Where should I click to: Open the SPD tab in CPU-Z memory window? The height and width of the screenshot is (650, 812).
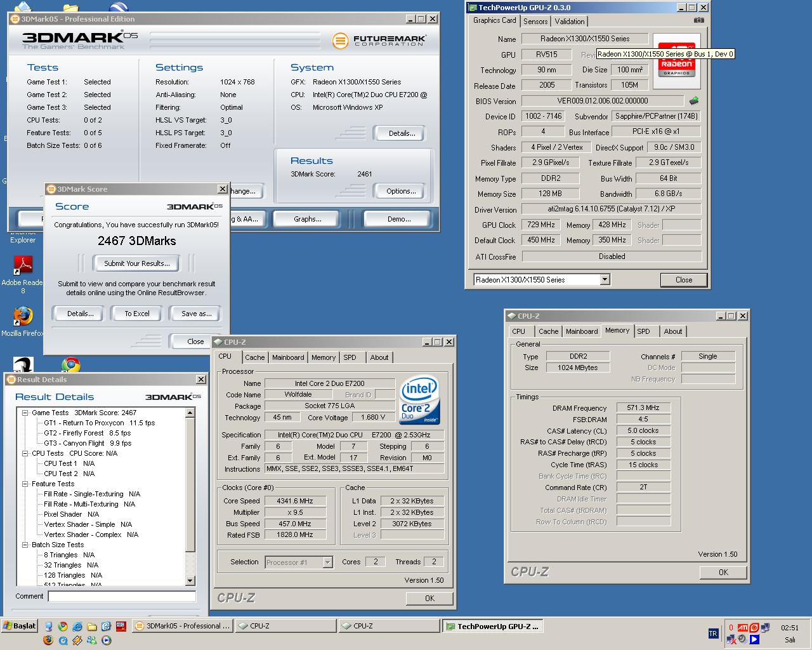click(643, 331)
